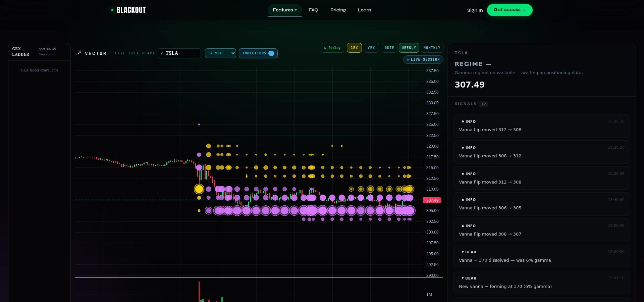Open the Indicators panel button
Viewport: 644px width, 302px height.
click(258, 53)
